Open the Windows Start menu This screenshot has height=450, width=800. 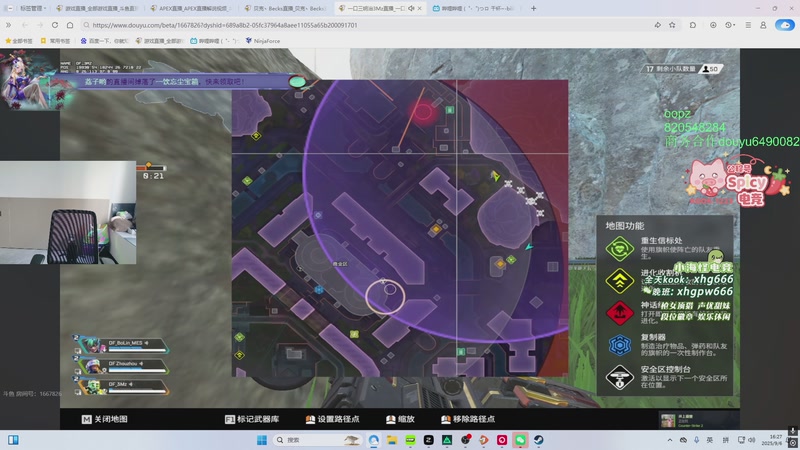point(262,440)
